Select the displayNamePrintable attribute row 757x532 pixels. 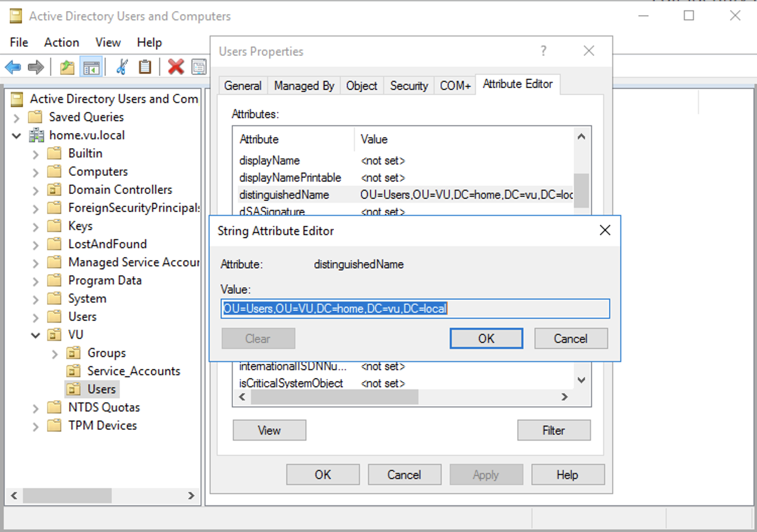(x=405, y=178)
